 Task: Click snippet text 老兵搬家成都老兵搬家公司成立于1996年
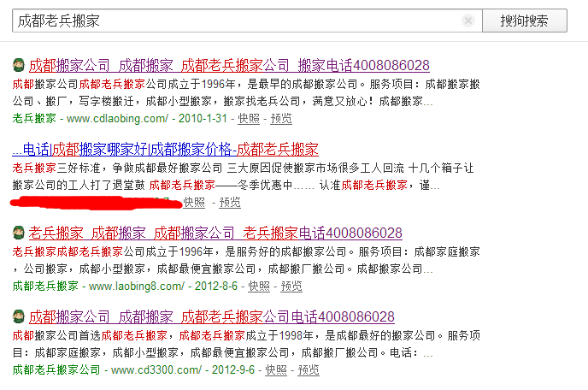(113, 251)
